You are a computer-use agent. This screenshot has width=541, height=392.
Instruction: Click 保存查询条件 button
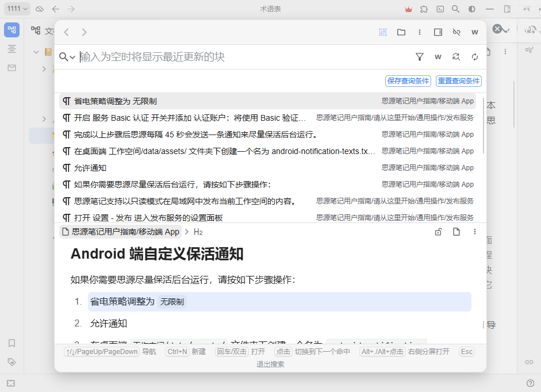point(408,81)
